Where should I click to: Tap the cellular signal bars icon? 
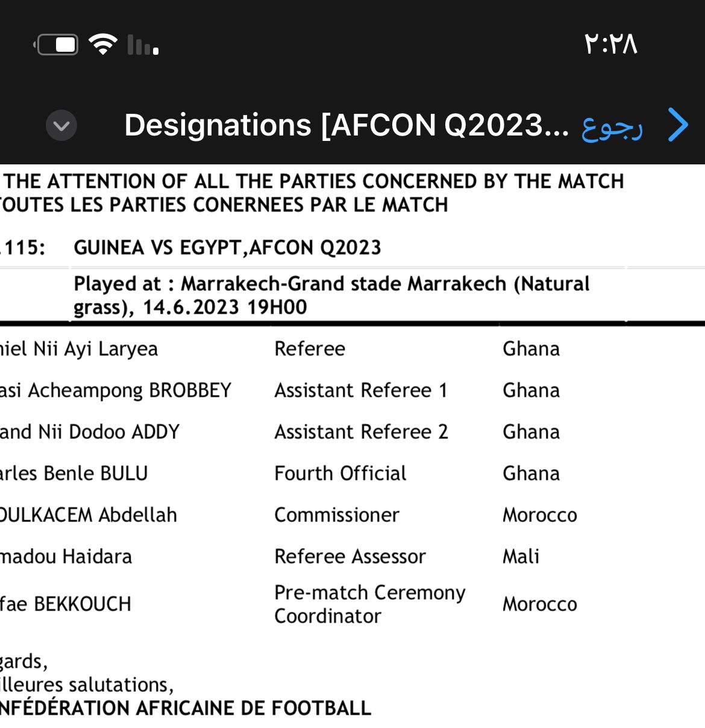point(143,45)
